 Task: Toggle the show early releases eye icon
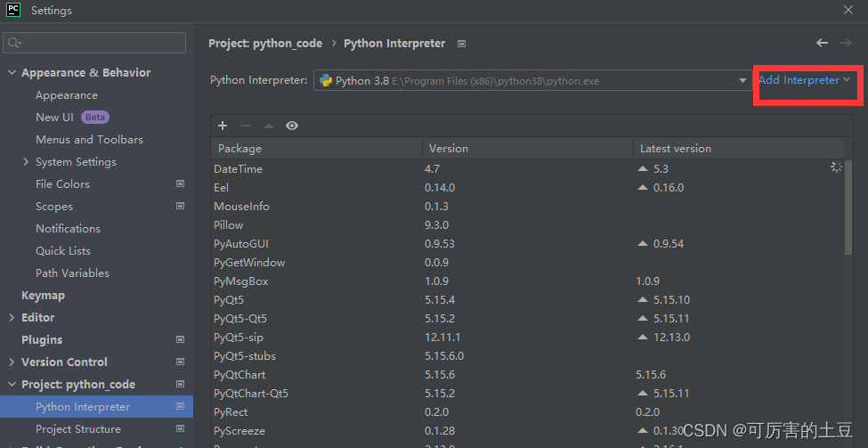[x=292, y=126]
